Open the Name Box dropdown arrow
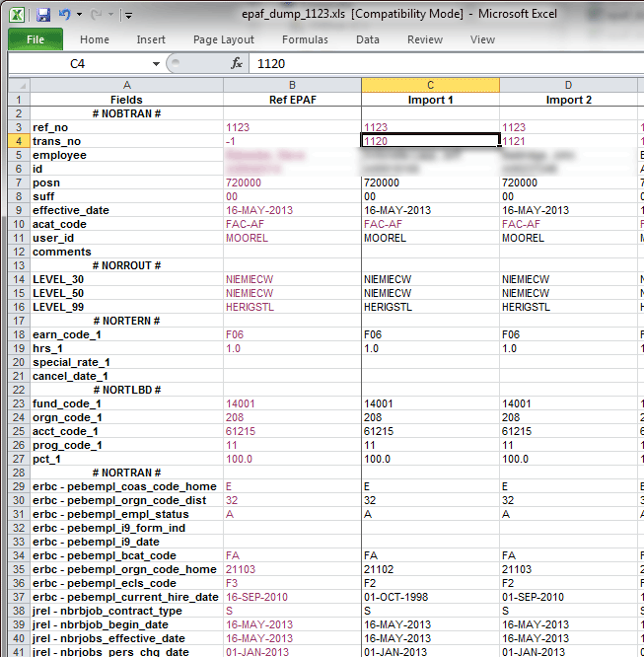 155,63
